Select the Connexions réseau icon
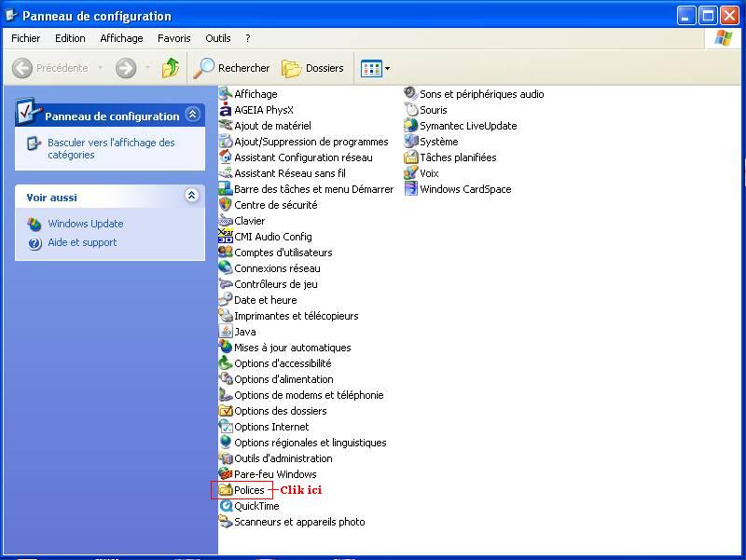The width and height of the screenshot is (746, 560). [x=226, y=268]
